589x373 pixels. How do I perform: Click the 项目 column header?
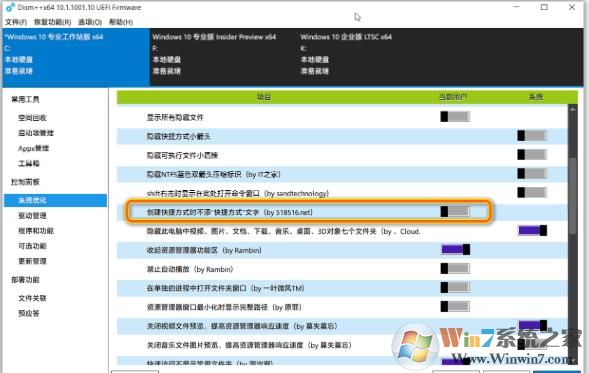264,97
